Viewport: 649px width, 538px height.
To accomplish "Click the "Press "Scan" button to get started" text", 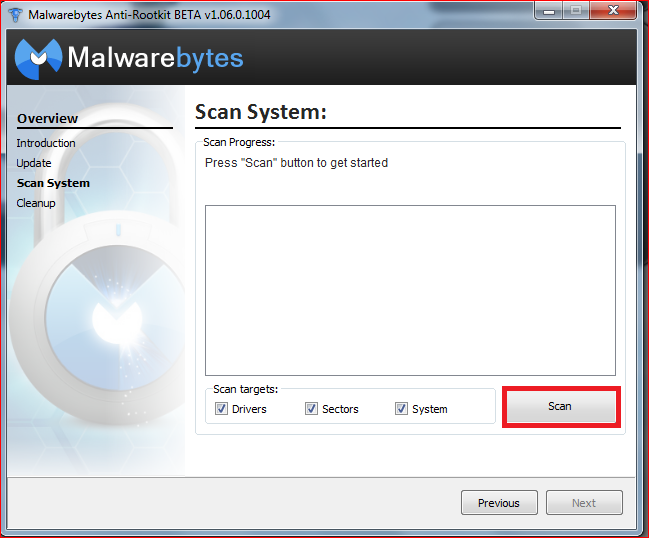I will (x=296, y=163).
